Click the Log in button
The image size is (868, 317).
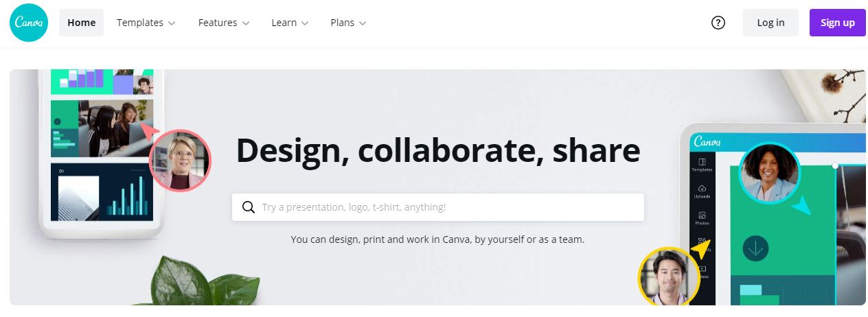click(770, 23)
